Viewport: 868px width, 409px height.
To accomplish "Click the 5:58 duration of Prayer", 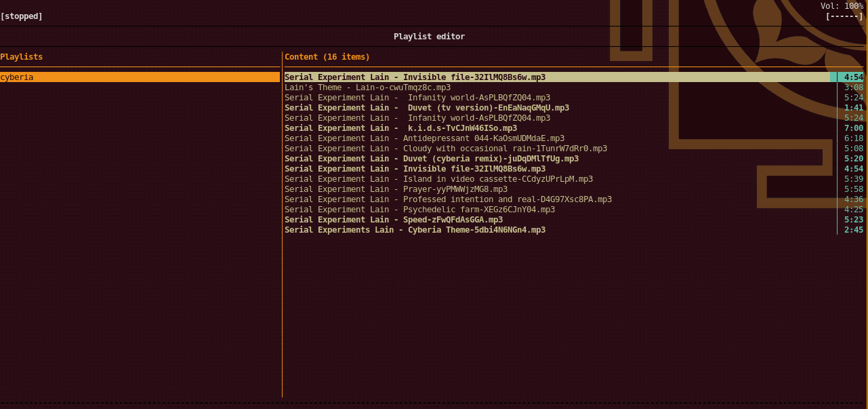I will tap(854, 189).
